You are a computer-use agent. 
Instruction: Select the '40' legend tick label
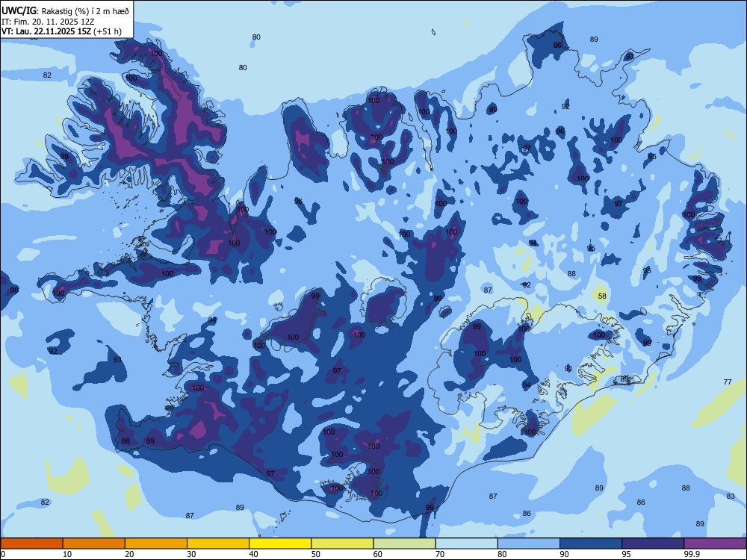pyautogui.click(x=253, y=554)
